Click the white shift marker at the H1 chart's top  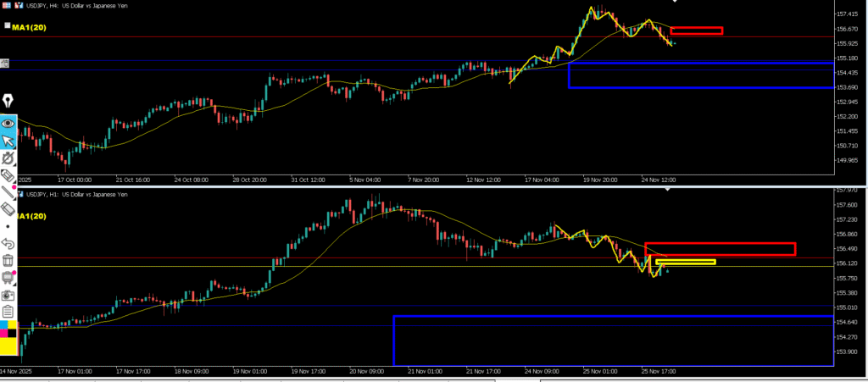[x=668, y=189]
